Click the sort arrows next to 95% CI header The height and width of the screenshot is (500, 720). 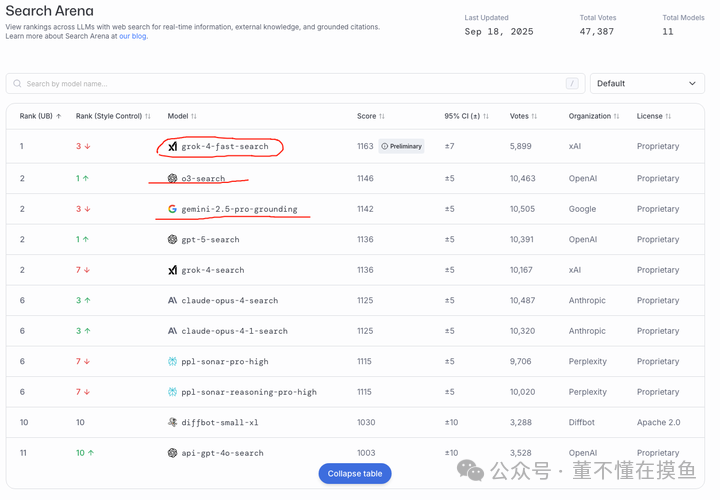coord(486,116)
